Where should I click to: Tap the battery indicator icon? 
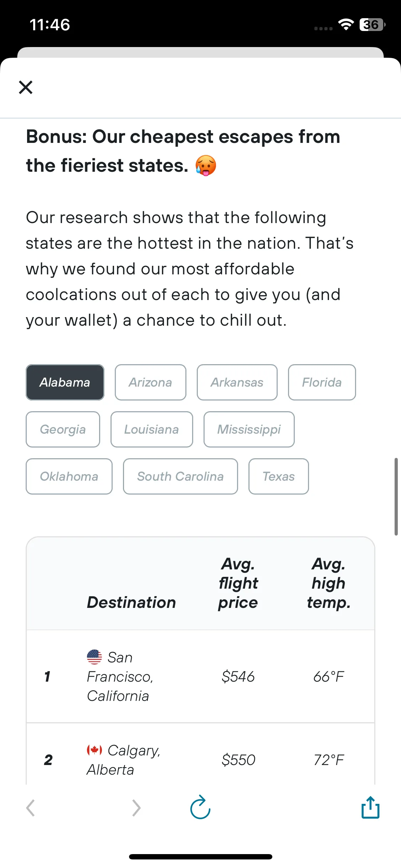(x=372, y=25)
